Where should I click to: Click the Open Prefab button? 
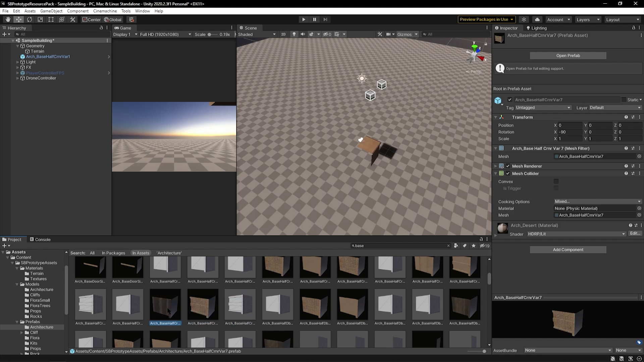568,56
